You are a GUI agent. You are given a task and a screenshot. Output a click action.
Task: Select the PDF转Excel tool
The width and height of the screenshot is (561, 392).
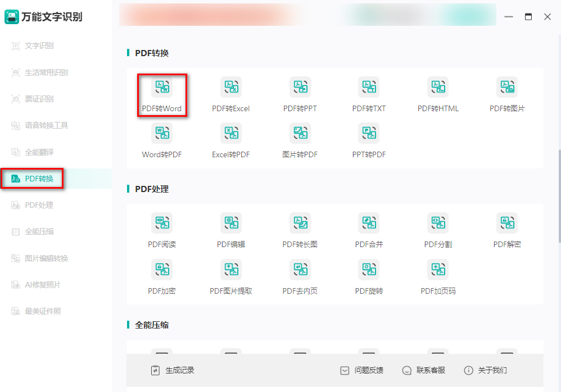231,94
